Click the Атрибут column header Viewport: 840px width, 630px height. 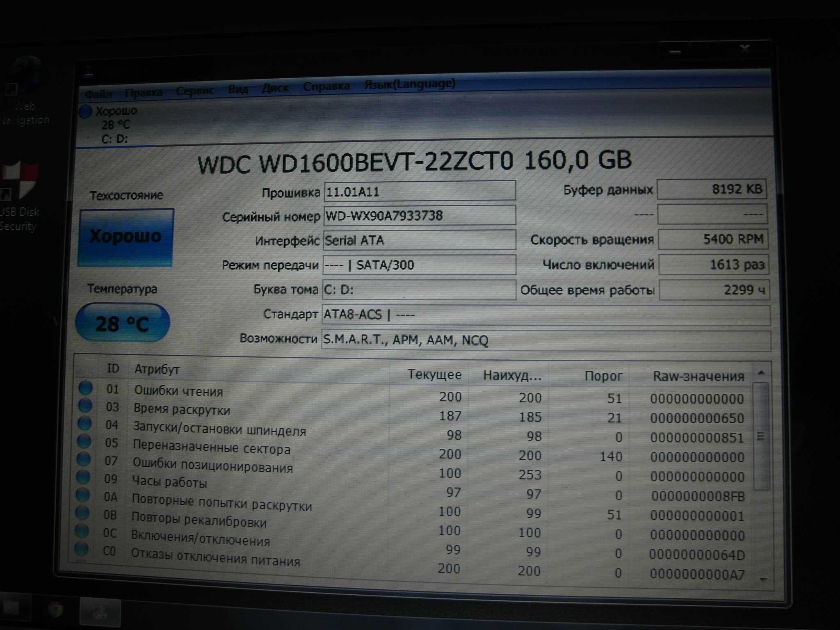coord(157,370)
